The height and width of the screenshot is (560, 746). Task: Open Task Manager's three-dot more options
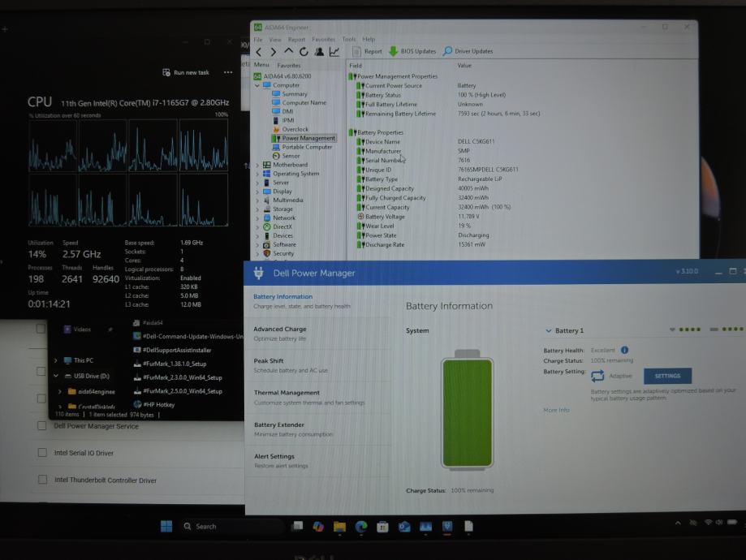tap(228, 72)
